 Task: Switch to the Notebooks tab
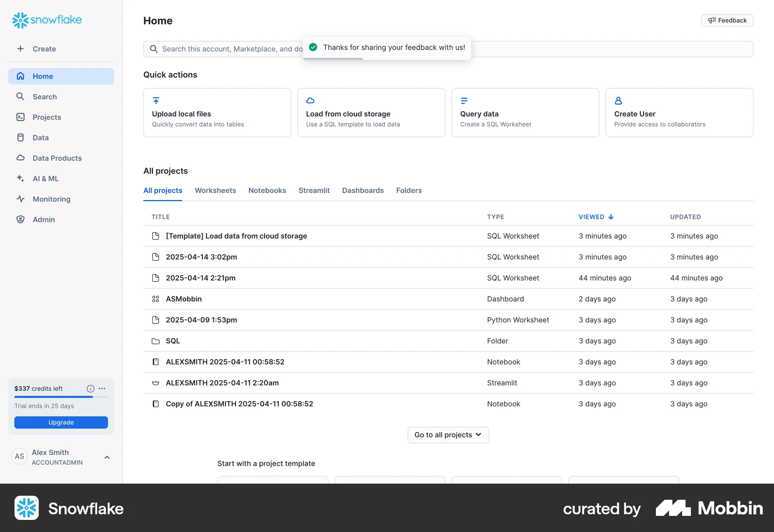tap(267, 190)
